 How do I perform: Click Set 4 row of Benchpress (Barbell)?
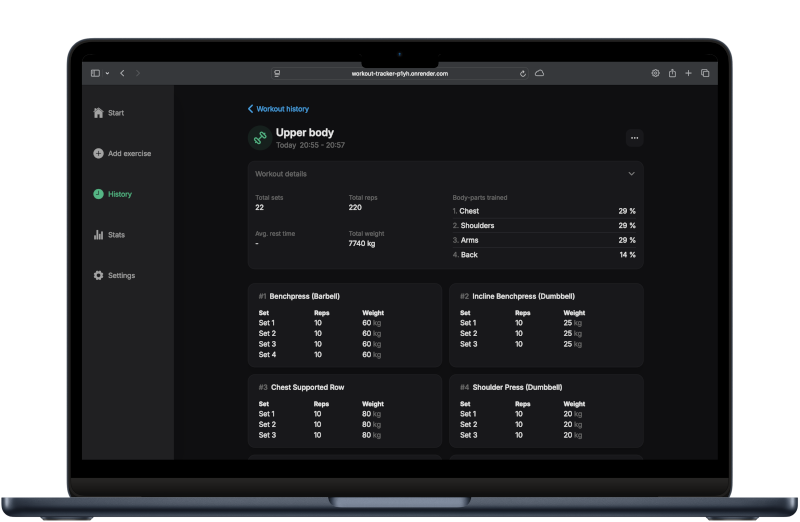[x=320, y=355]
